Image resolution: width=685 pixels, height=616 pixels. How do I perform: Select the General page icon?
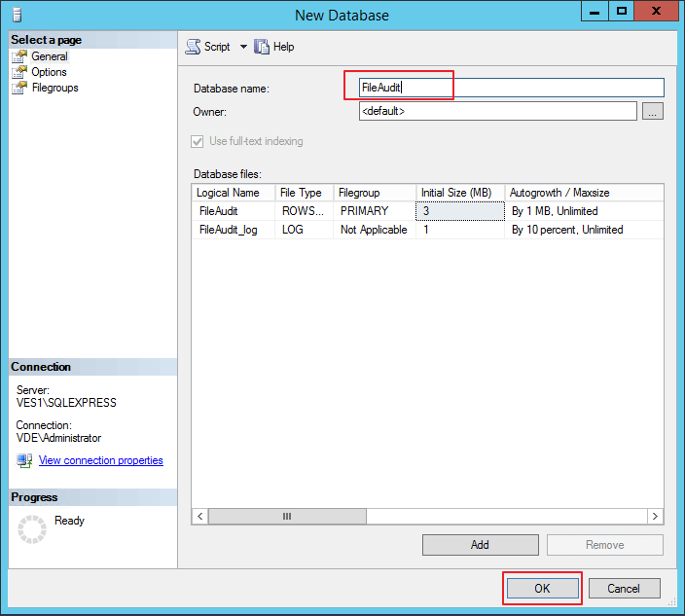point(19,56)
